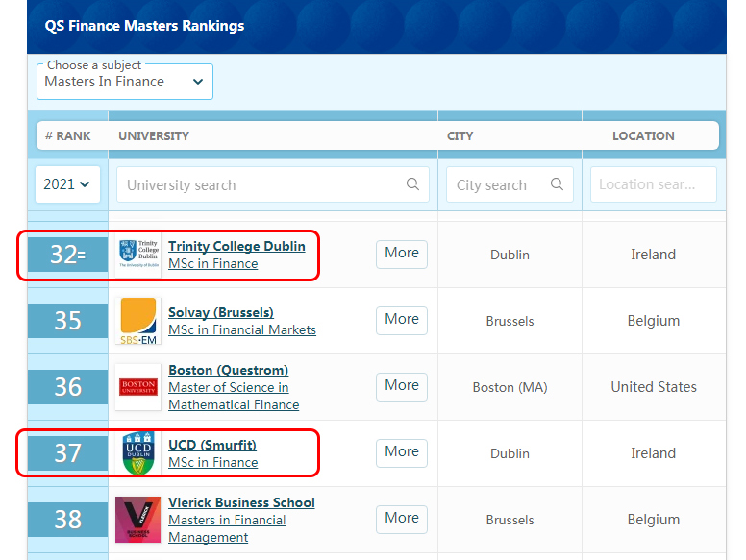
Task: Click the Vlerick Business School logo
Action: coord(138,520)
